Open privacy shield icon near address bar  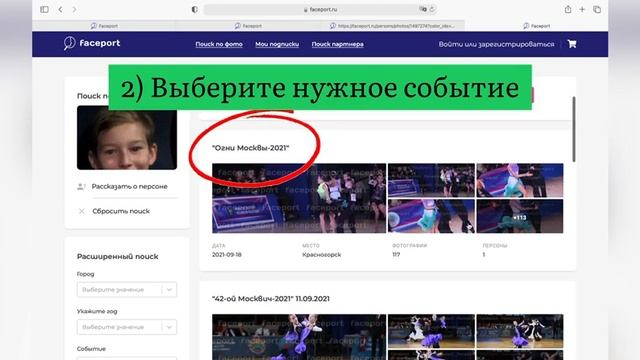195,9
